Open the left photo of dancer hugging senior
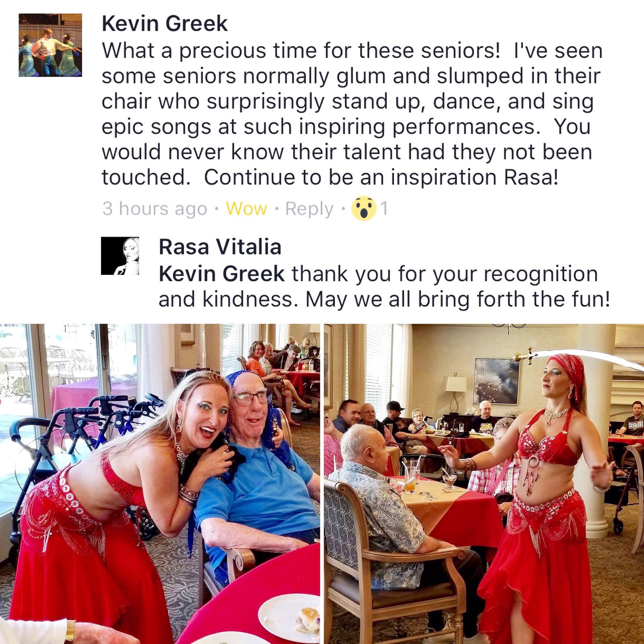This screenshot has width=644, height=644. click(160, 484)
